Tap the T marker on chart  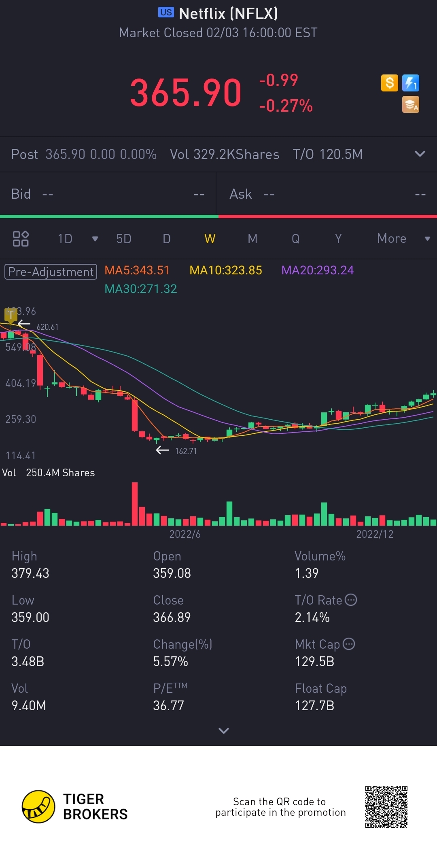click(x=11, y=315)
